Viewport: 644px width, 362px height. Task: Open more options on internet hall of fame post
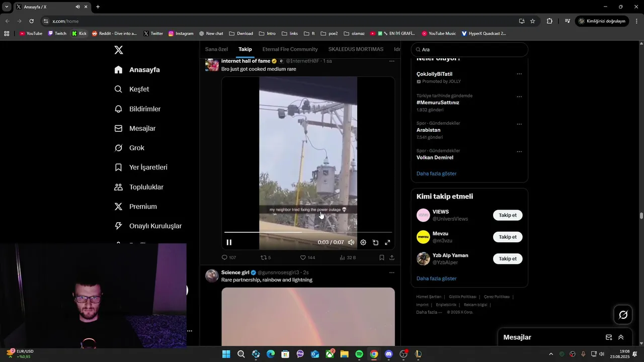391,61
